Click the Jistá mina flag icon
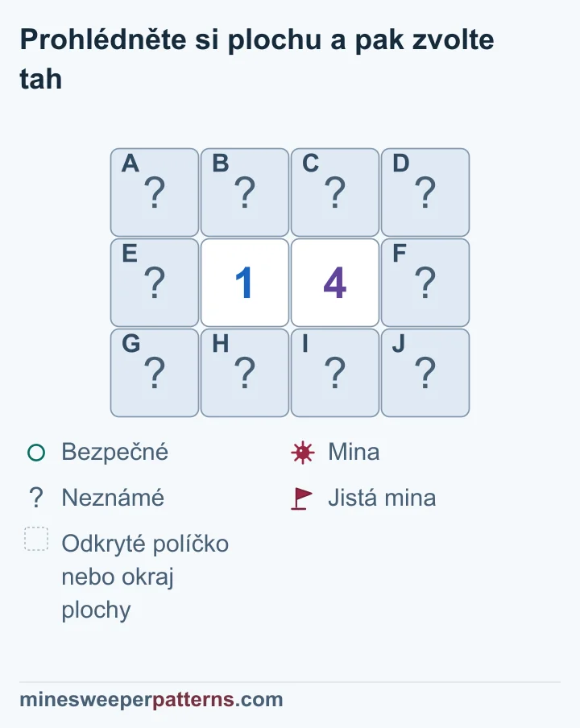This screenshot has height=728, width=580. [x=301, y=498]
